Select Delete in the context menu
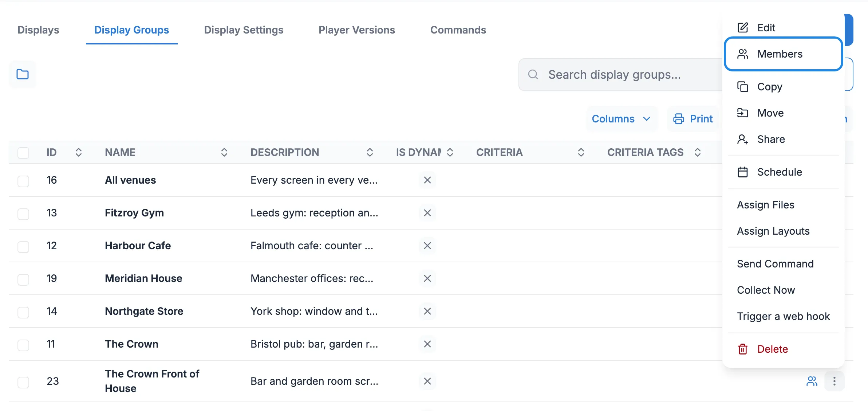 pos(784,349)
